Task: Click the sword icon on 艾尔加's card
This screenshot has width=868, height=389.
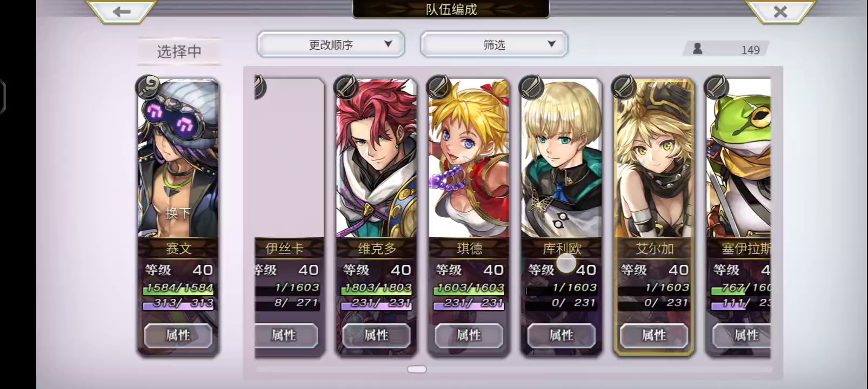Action: [x=623, y=86]
